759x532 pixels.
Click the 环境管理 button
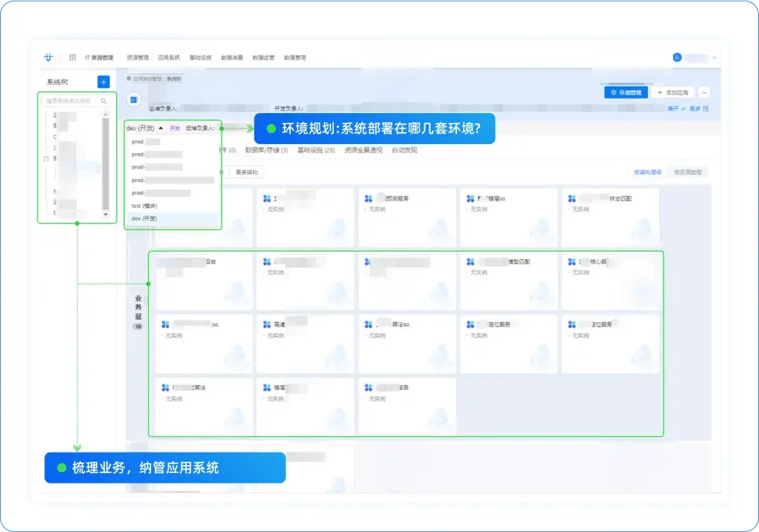(626, 93)
